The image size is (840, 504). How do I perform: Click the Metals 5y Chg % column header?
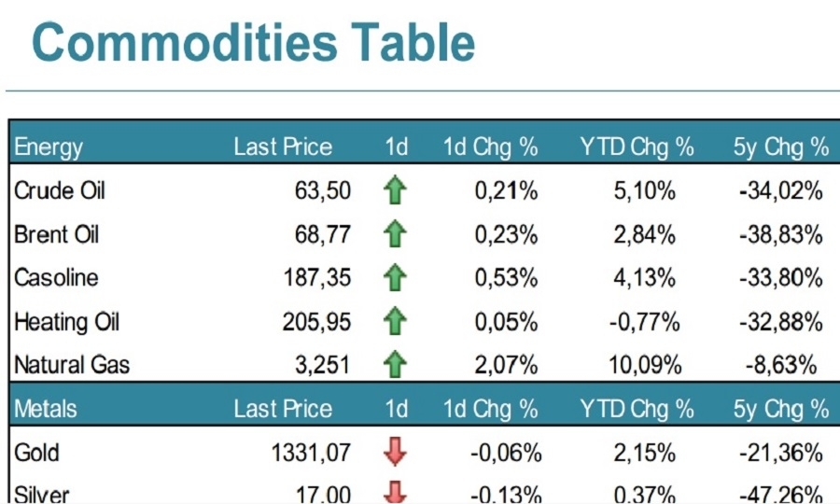click(781, 409)
